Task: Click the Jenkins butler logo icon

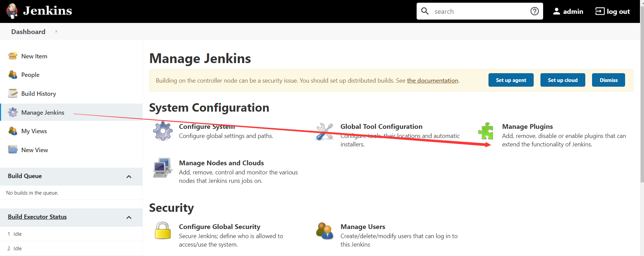Action: (x=12, y=11)
